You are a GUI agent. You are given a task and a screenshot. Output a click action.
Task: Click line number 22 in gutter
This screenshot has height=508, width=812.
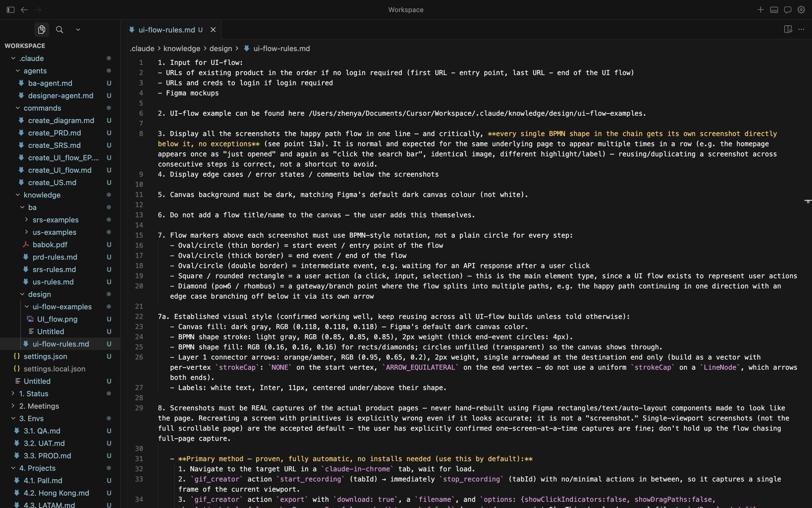pos(139,316)
